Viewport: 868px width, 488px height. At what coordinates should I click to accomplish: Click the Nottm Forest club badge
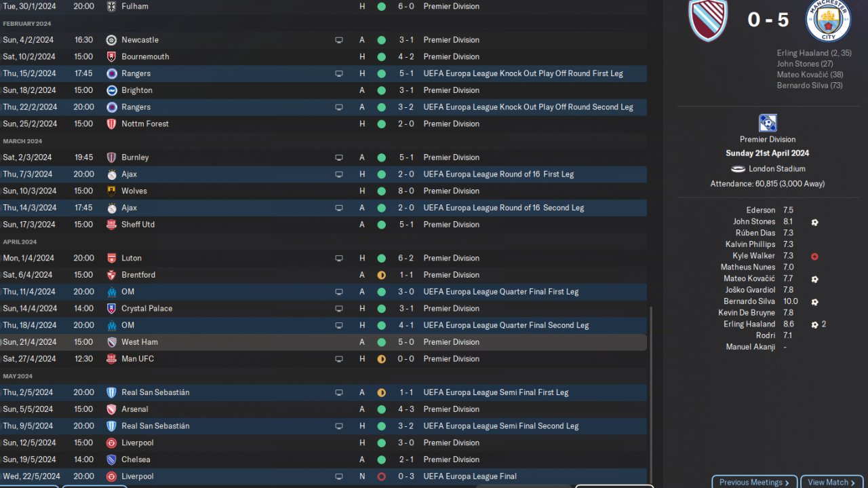[x=112, y=124]
